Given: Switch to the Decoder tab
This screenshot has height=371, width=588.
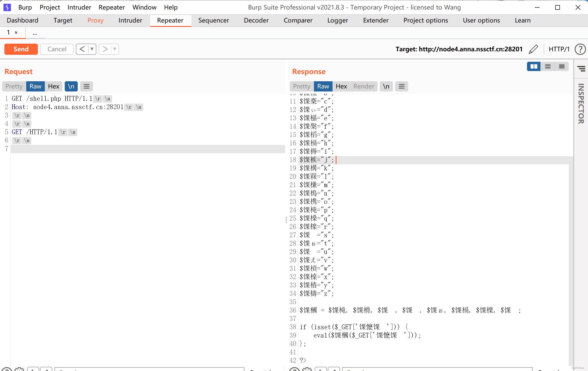Looking at the screenshot, I should [256, 20].
